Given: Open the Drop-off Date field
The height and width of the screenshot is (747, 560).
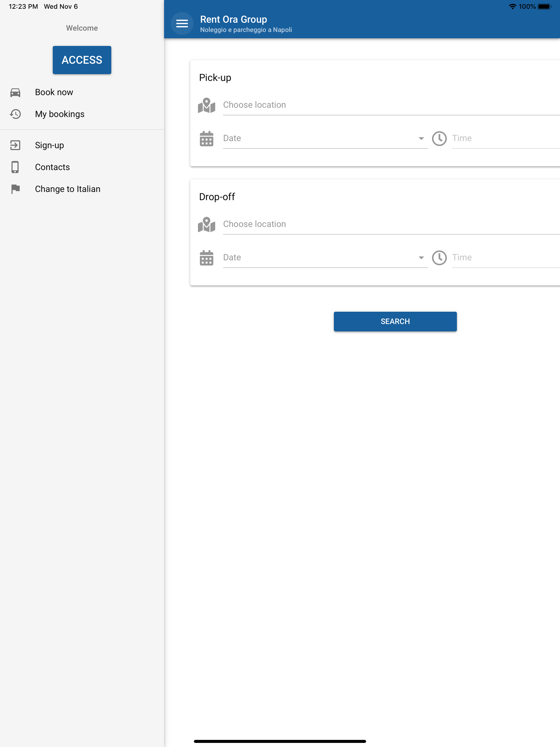Looking at the screenshot, I should pos(326,258).
